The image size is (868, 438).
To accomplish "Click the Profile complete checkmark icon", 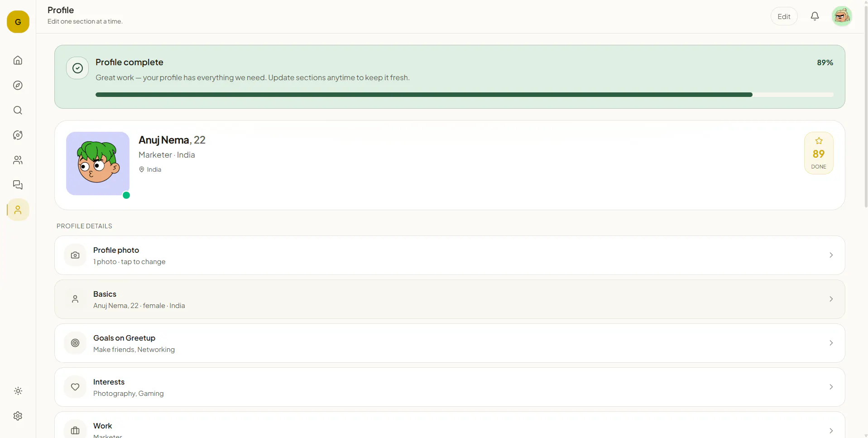I will [77, 68].
